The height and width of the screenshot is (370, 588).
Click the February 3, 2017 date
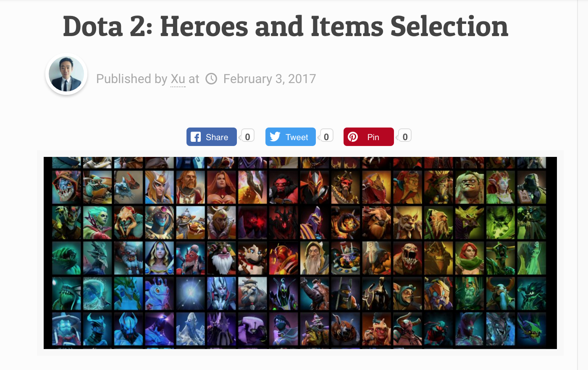pyautogui.click(x=270, y=79)
